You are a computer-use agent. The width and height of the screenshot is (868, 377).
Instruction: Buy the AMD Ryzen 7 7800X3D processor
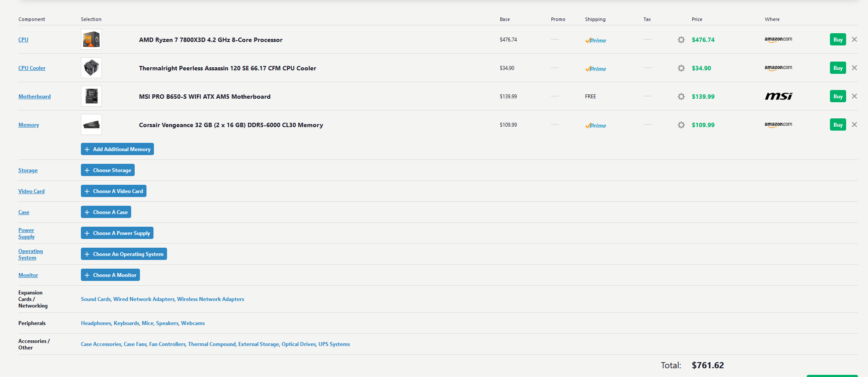pos(838,39)
